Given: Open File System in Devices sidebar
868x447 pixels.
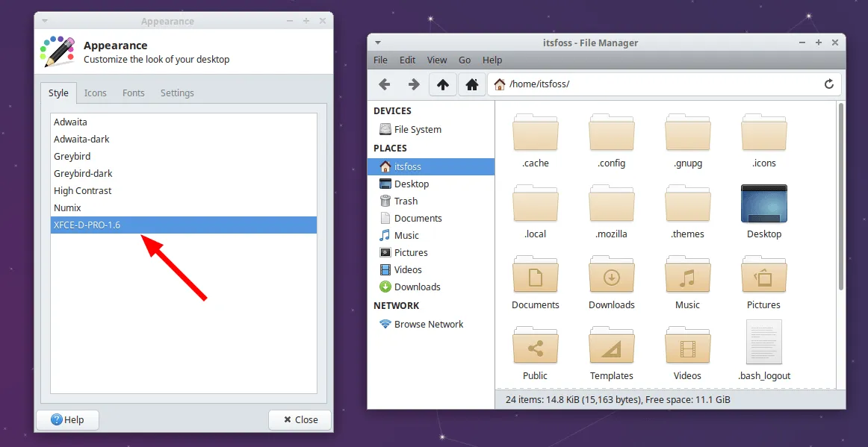Looking at the screenshot, I should 417,129.
